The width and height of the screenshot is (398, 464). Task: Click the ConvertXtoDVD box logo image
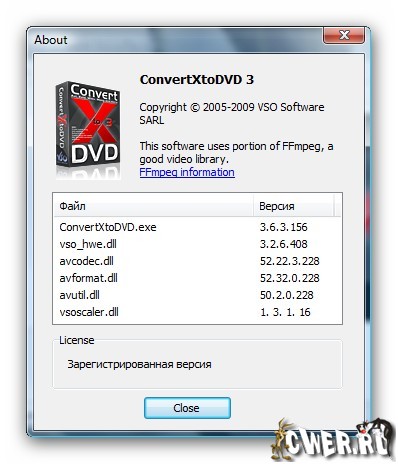pyautogui.click(x=88, y=131)
